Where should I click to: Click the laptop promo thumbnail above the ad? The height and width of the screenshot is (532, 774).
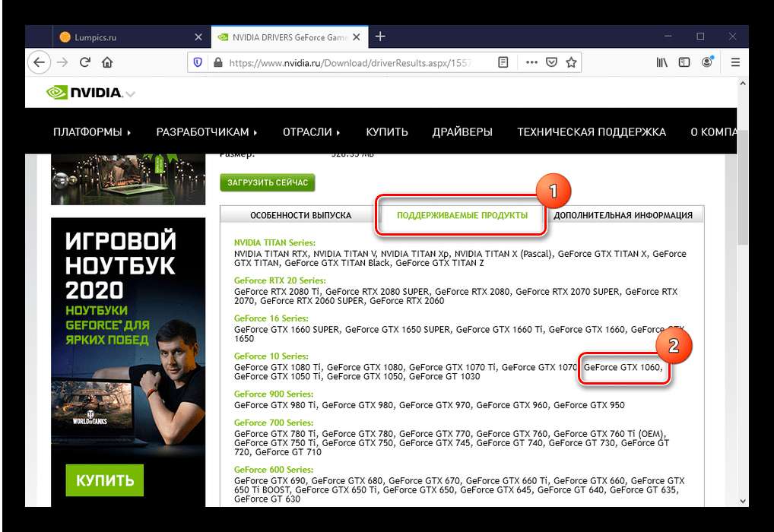128,179
